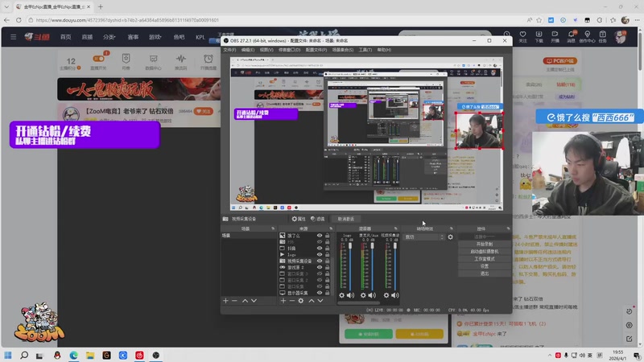Image resolution: width=644 pixels, height=362 pixels.
Task: Pop out the Audio Mixer dock panel
Action: pos(396,228)
